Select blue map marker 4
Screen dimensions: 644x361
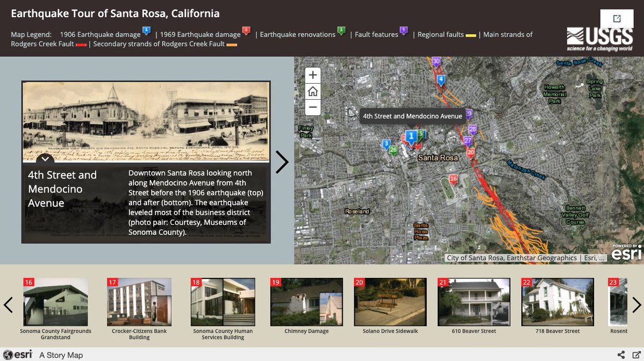click(441, 80)
